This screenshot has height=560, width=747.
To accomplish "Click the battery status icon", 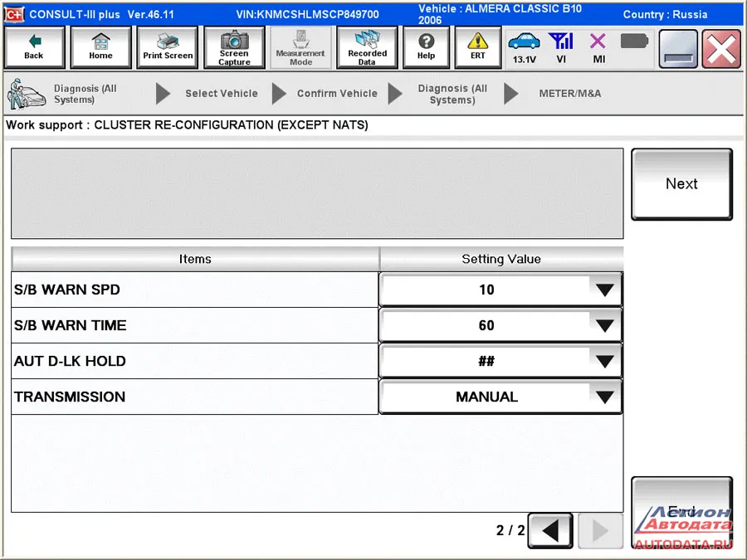I will [x=635, y=41].
